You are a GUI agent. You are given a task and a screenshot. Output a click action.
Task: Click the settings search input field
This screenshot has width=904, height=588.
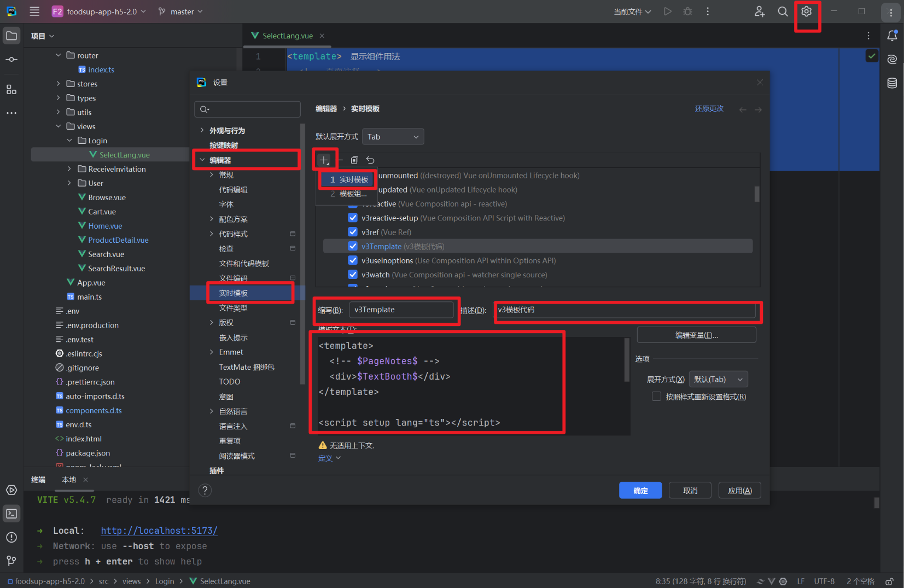point(247,109)
